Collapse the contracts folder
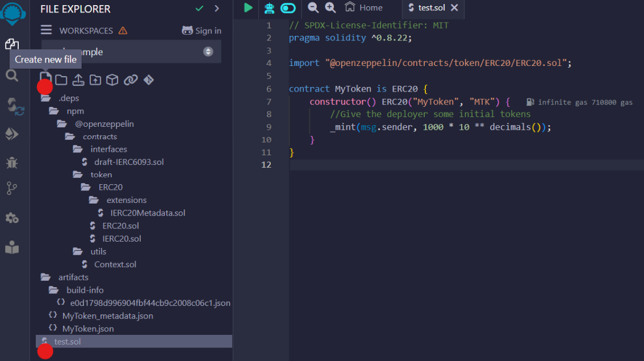This screenshot has height=361, width=644. tap(91, 136)
